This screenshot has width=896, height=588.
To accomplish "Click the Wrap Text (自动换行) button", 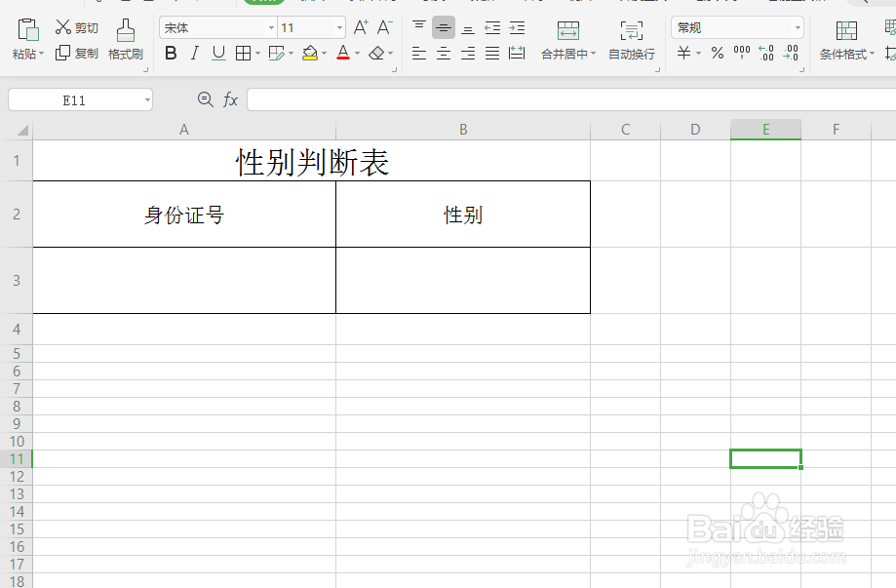I will (632, 39).
